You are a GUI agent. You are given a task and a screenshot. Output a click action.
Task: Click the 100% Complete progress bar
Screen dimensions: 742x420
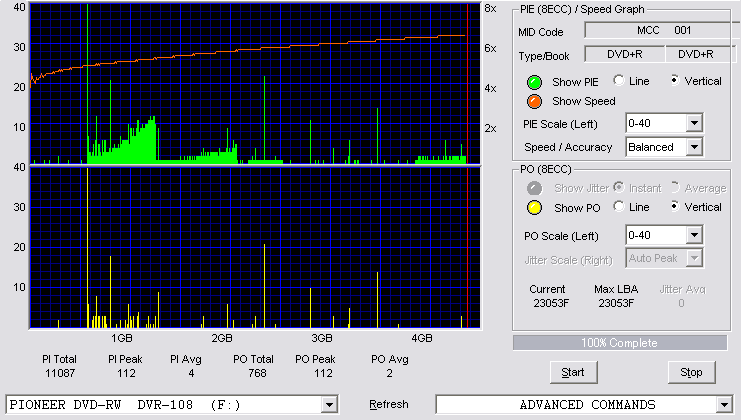pos(620,343)
